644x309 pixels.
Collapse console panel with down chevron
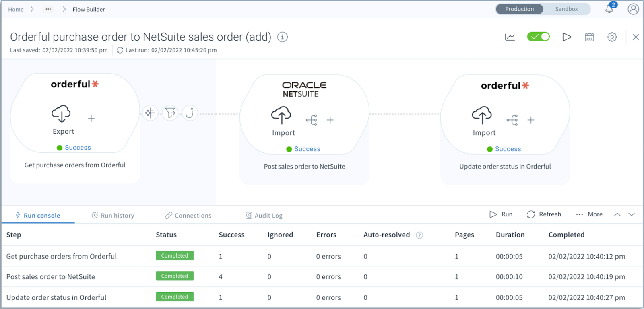tap(632, 214)
